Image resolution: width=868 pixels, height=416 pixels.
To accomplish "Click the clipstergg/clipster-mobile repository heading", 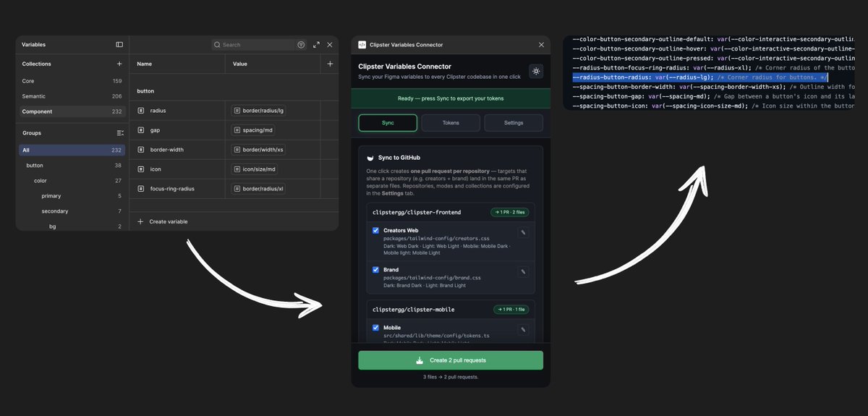I will pyautogui.click(x=413, y=309).
